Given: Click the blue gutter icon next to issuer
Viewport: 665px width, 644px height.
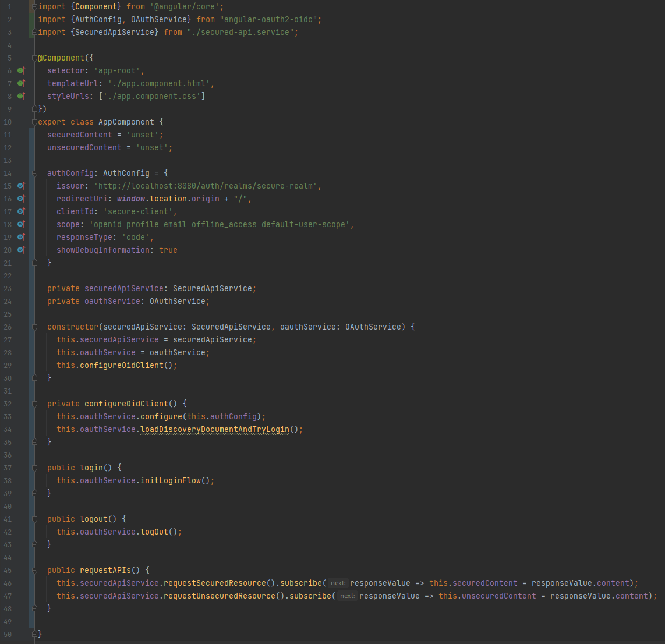Looking at the screenshot, I should (21, 186).
